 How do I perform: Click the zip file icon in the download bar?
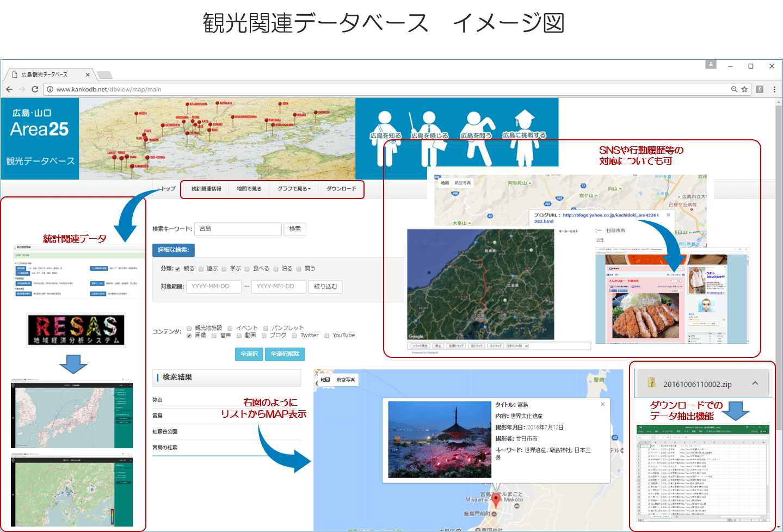pos(651,383)
